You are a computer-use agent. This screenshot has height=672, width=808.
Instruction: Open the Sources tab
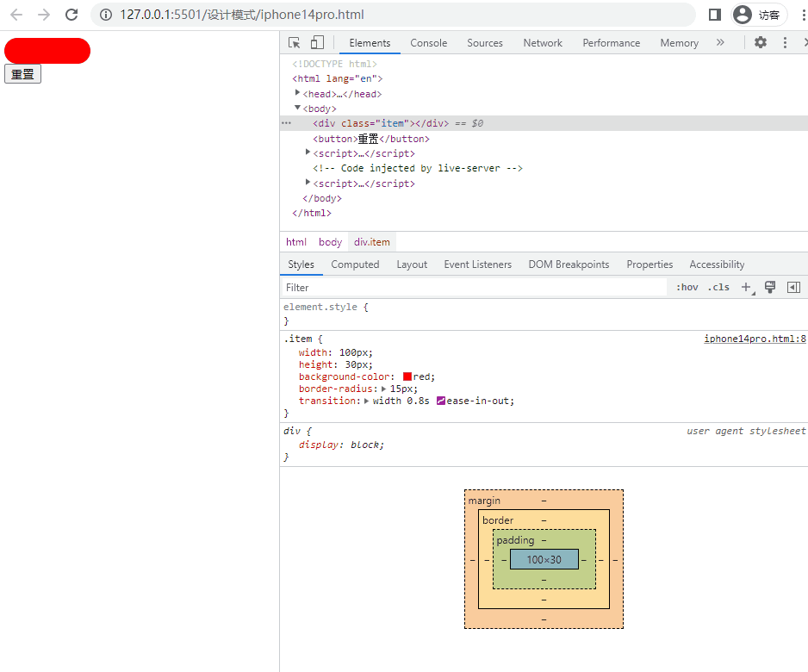[x=484, y=43]
